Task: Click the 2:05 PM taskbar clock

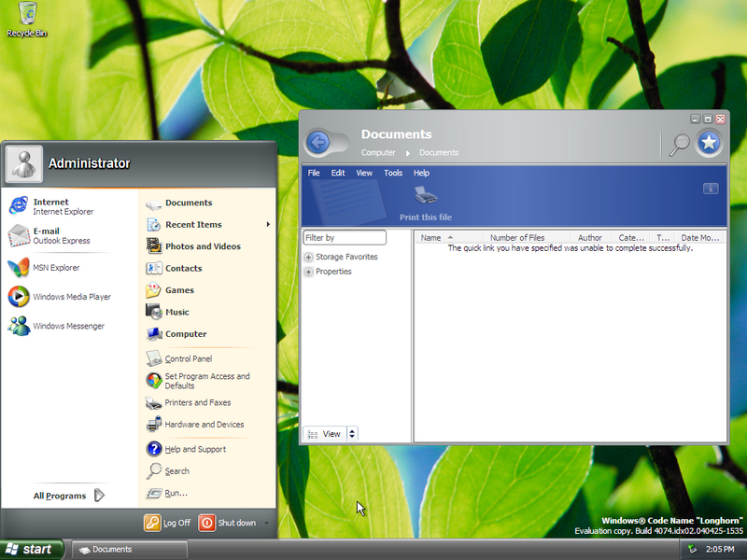Action: click(720, 550)
